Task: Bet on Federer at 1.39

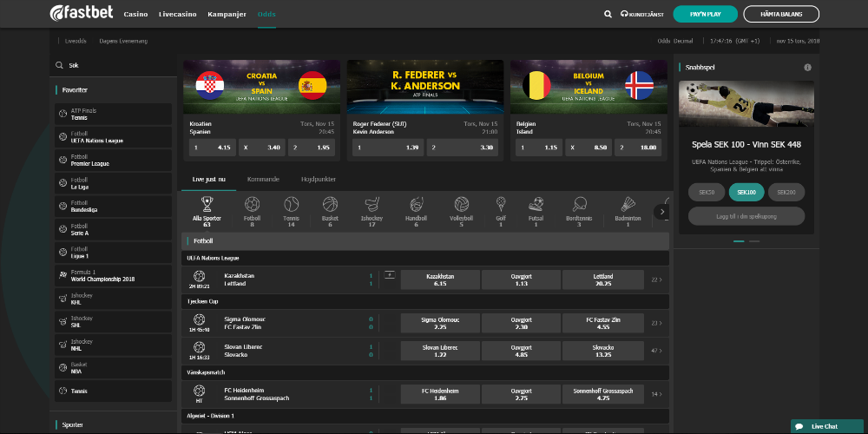Action: click(388, 148)
